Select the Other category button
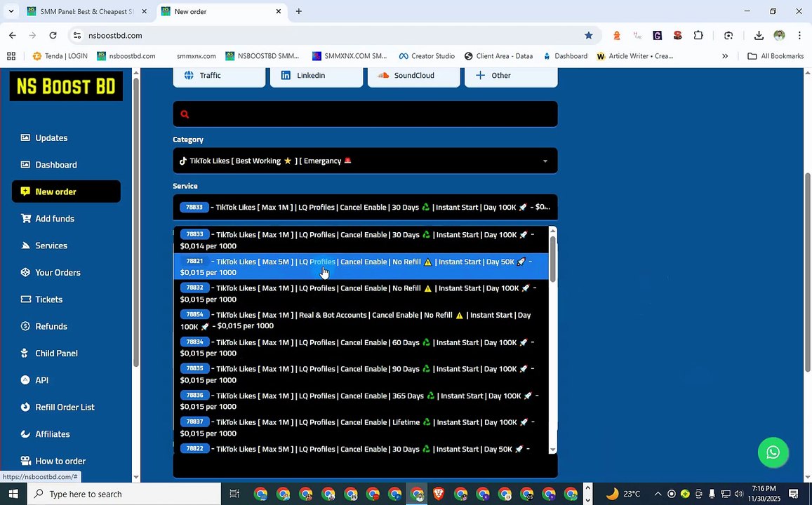 (511, 76)
